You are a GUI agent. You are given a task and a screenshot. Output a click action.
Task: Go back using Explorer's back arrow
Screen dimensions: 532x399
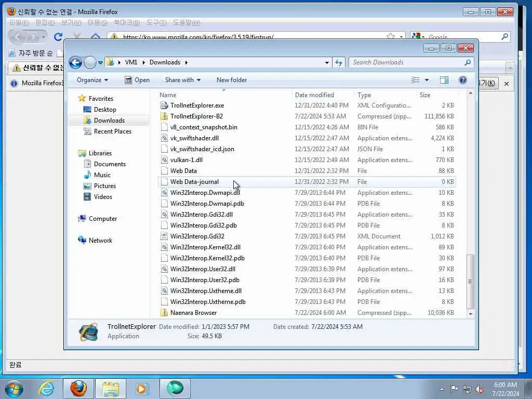(75, 62)
